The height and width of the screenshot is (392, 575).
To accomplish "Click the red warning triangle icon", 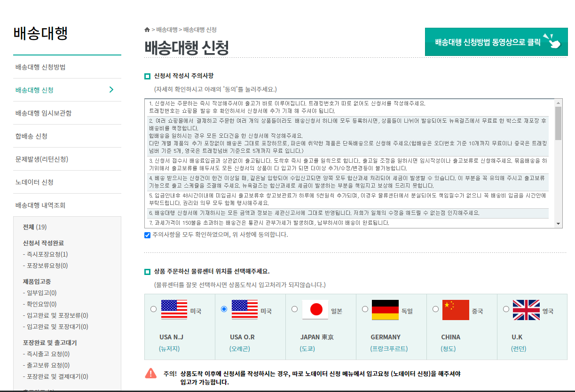I will 150,373.
